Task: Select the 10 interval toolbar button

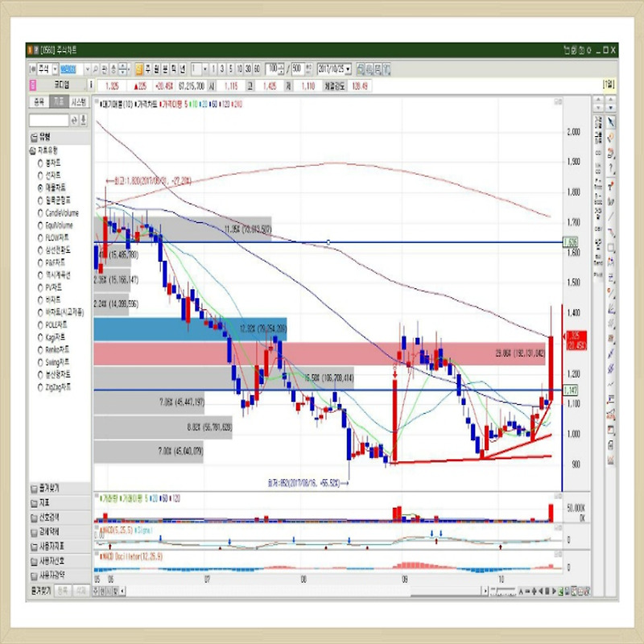Action: click(239, 69)
